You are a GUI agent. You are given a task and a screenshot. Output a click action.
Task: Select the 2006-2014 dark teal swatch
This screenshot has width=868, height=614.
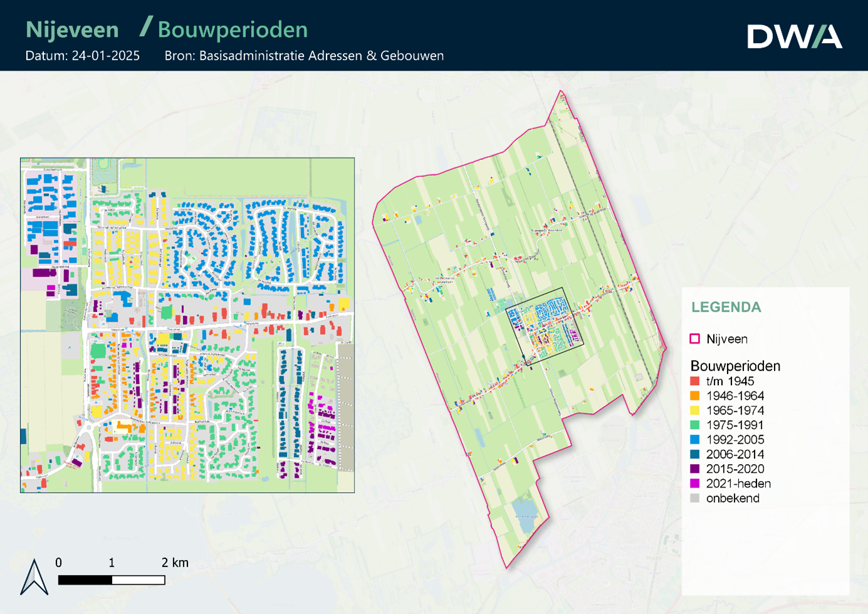[694, 454]
